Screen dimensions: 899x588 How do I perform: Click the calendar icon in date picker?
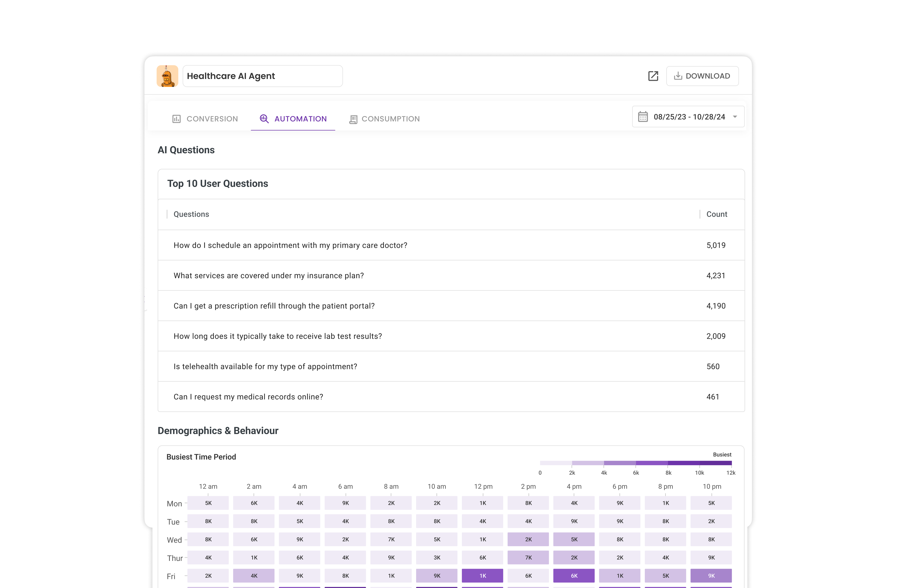[x=643, y=117]
